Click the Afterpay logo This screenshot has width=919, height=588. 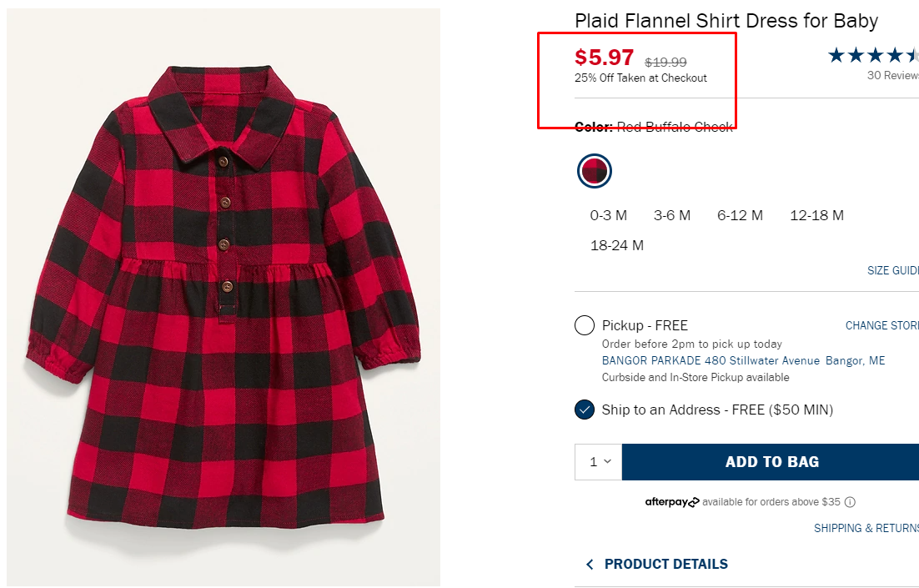click(671, 502)
